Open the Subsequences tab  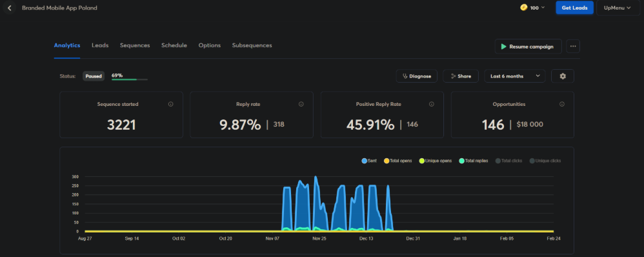(x=252, y=45)
